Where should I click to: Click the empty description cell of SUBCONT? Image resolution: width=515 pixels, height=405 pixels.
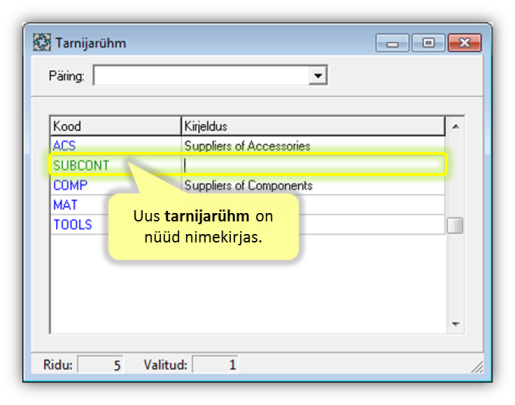tap(313, 165)
